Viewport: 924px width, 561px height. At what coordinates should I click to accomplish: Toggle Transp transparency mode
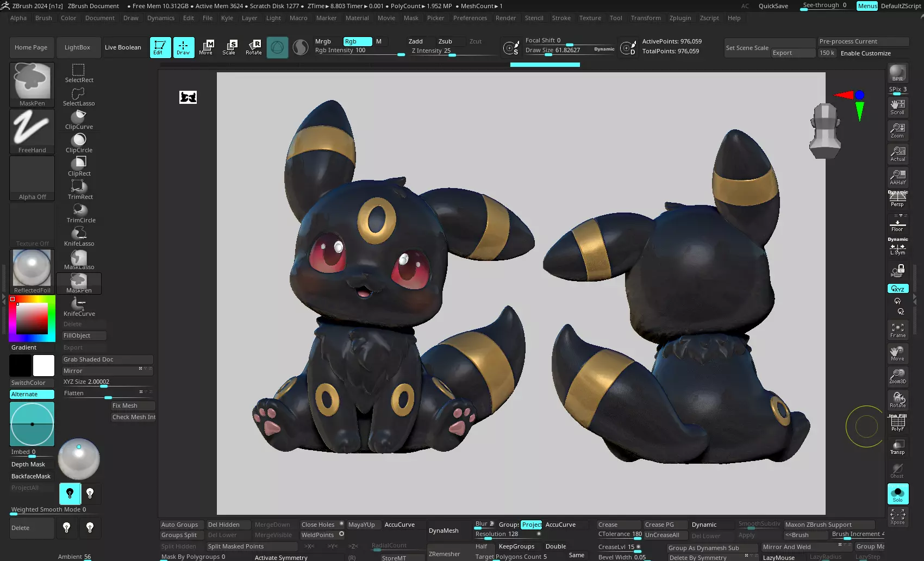coord(897,446)
